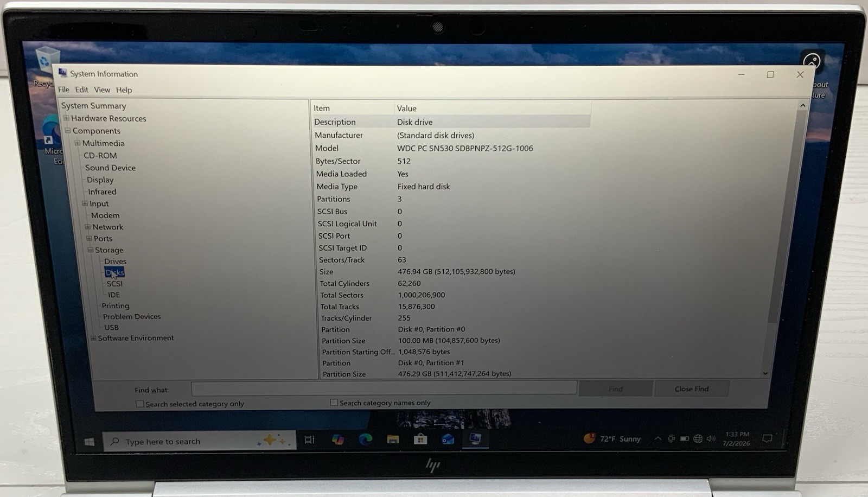This screenshot has height=497, width=868.
Task: Open the File menu
Action: (63, 90)
